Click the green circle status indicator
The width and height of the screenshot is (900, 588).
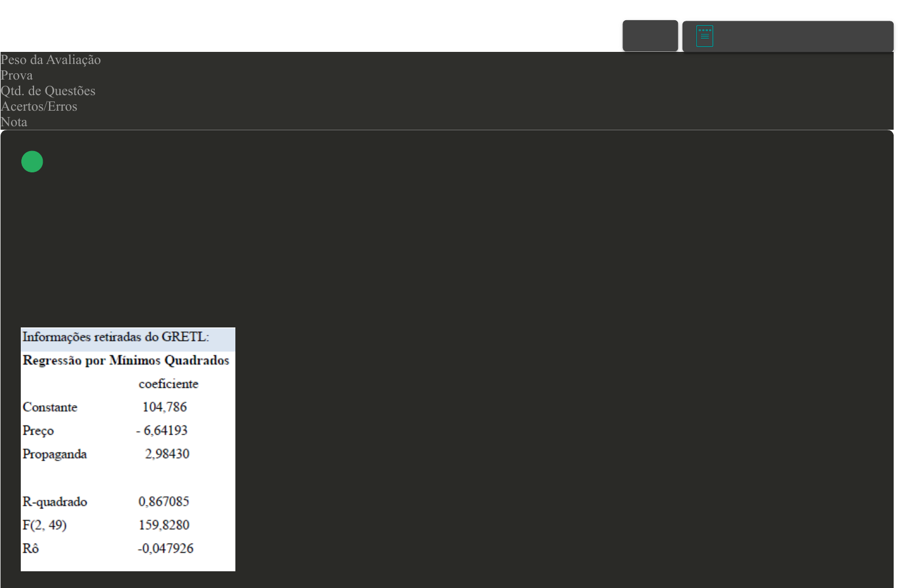tap(32, 161)
